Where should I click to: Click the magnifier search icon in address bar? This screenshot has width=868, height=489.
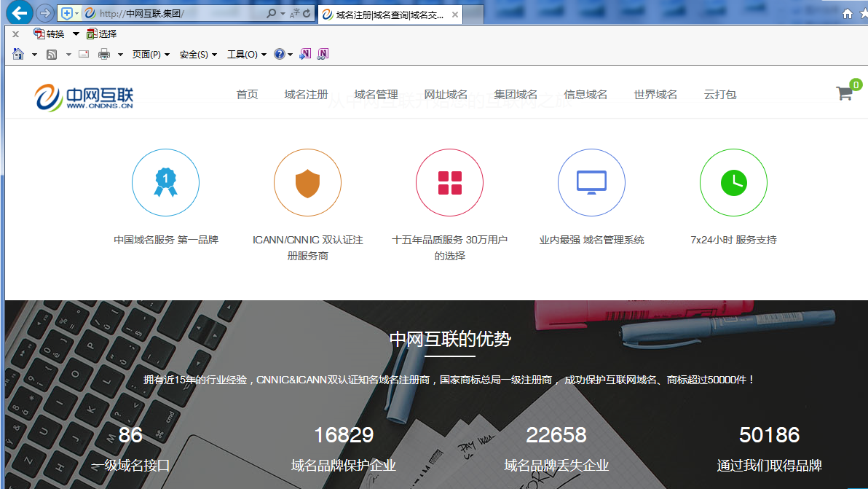coord(271,13)
